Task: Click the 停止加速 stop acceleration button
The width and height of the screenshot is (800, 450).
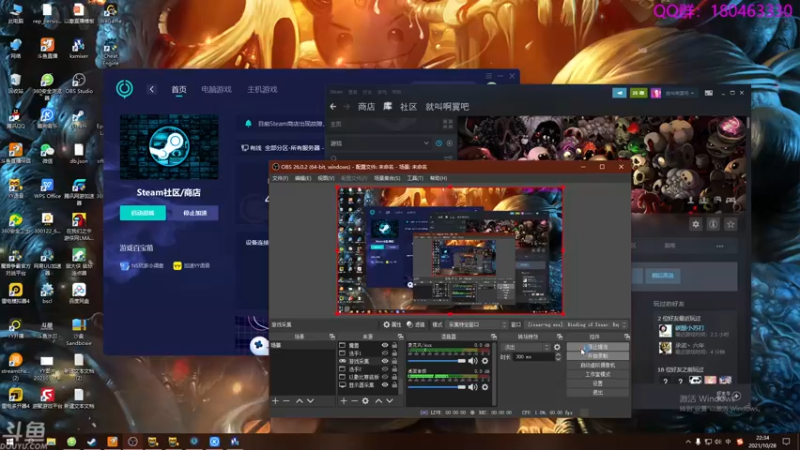Action: coord(195,213)
